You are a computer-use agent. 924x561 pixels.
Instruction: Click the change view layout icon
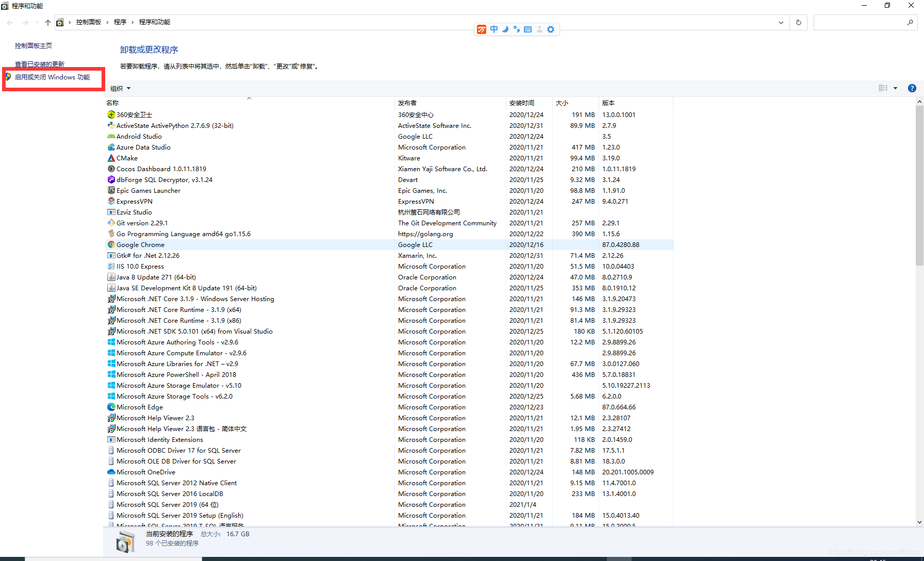point(883,88)
